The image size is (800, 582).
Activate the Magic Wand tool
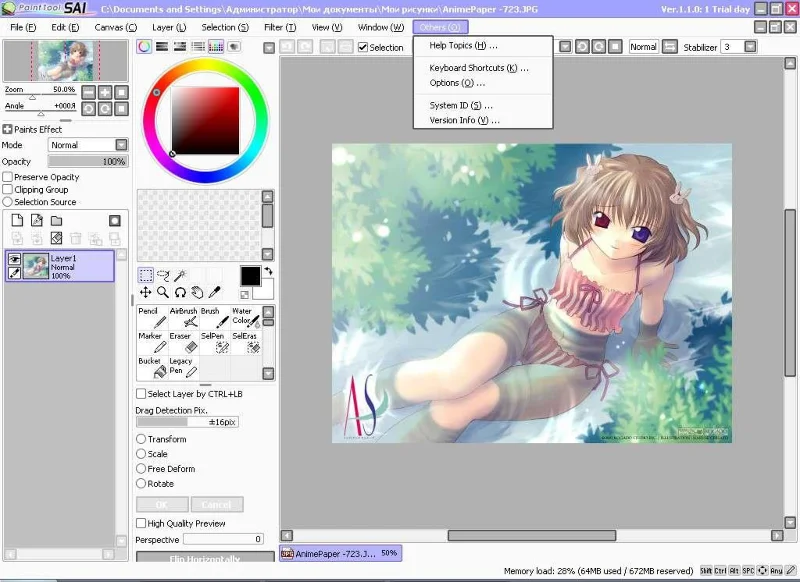click(180, 276)
